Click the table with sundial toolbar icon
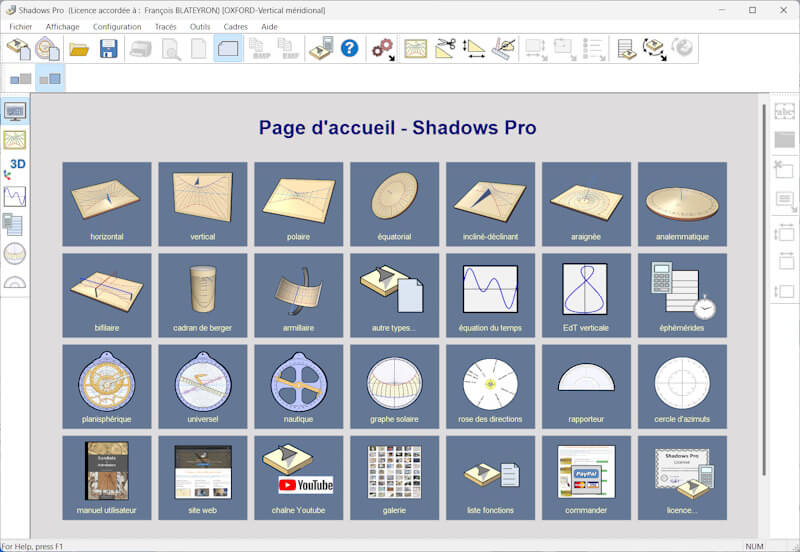The height and width of the screenshot is (552, 800). (x=627, y=49)
